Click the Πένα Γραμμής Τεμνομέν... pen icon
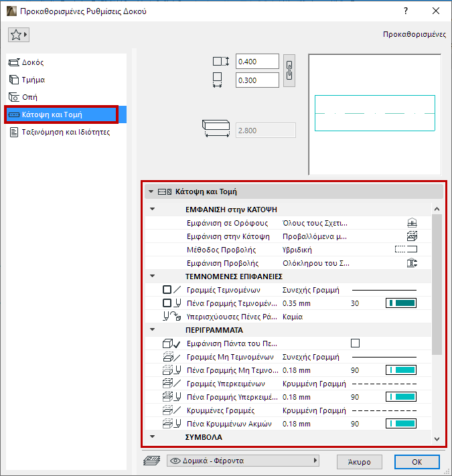 [x=172, y=303]
